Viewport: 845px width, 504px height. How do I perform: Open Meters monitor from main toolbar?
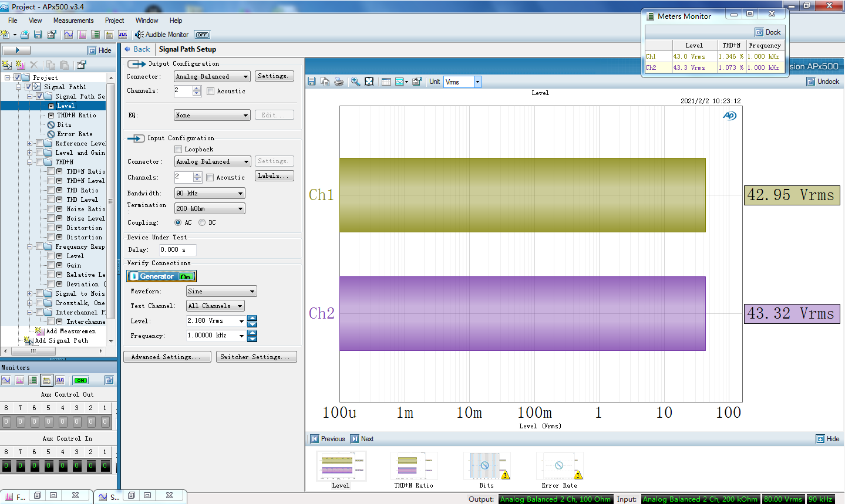click(96, 35)
